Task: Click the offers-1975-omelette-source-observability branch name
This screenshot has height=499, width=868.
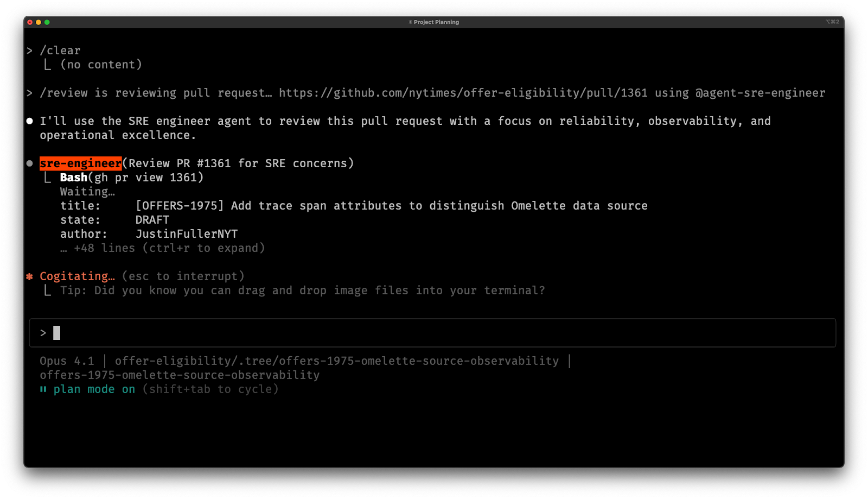Action: point(179,375)
